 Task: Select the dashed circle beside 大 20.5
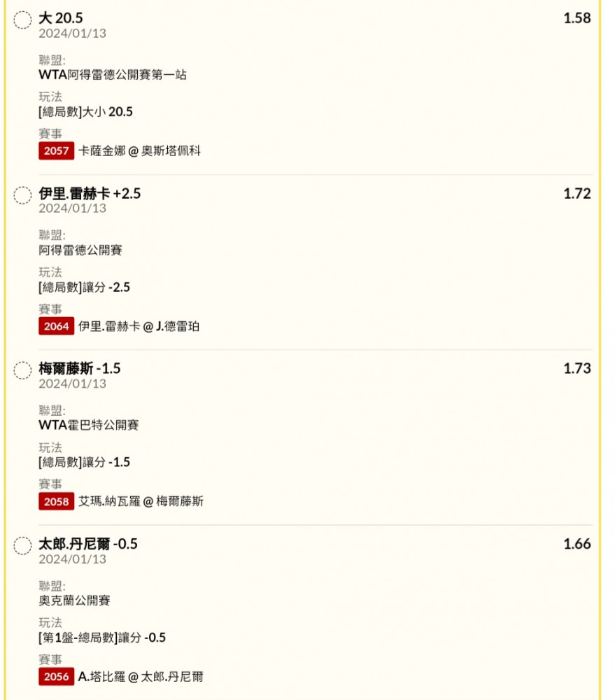pyautogui.click(x=22, y=20)
